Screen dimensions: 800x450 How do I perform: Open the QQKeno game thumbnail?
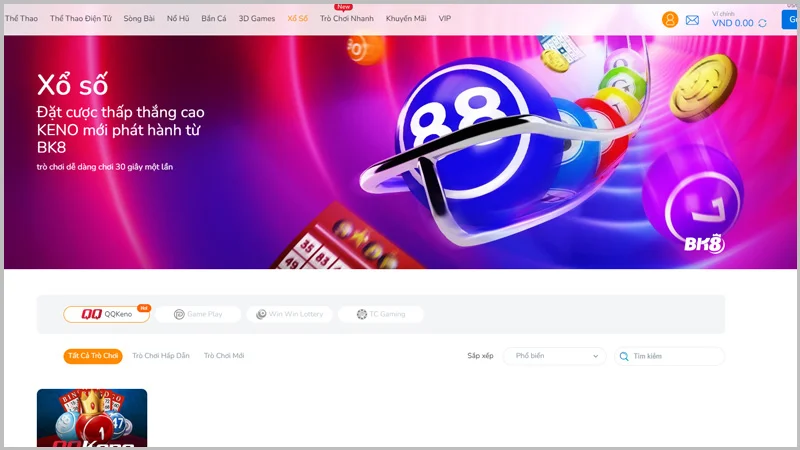[x=92, y=418]
